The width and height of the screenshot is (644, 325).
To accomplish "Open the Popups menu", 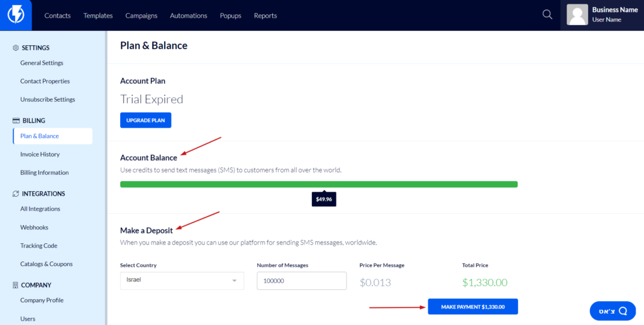I will pyautogui.click(x=230, y=16).
